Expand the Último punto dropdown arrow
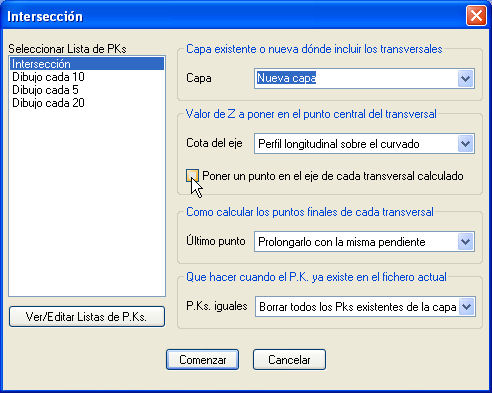 click(465, 242)
